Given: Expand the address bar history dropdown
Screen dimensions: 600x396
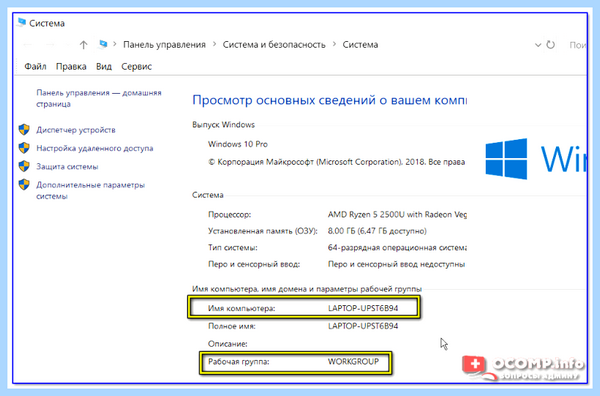Looking at the screenshot, I should point(538,45).
